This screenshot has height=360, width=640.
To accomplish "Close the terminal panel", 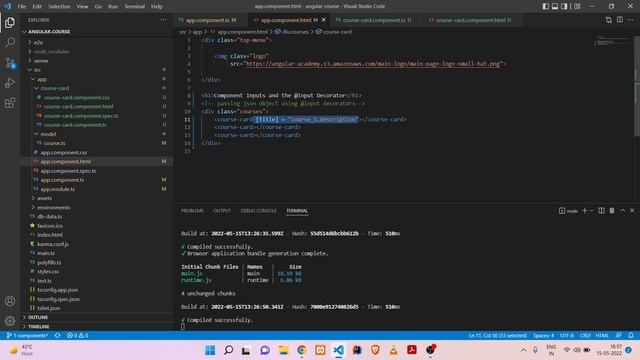I will [x=632, y=211].
